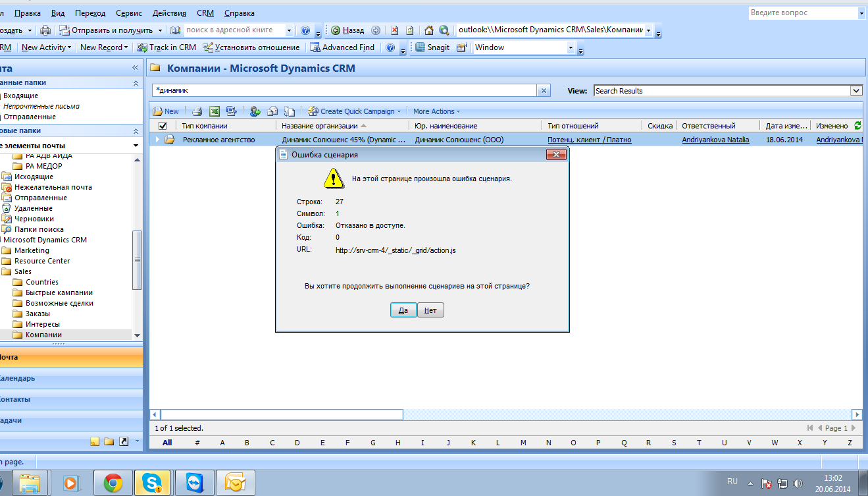The width and height of the screenshot is (868, 496).
Task: Go to the home page icon
Action: point(429,30)
